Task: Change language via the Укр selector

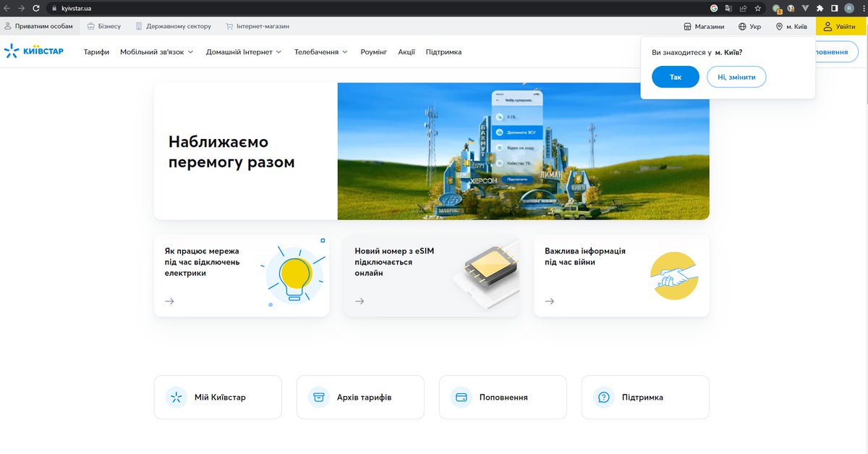Action: coord(749,26)
